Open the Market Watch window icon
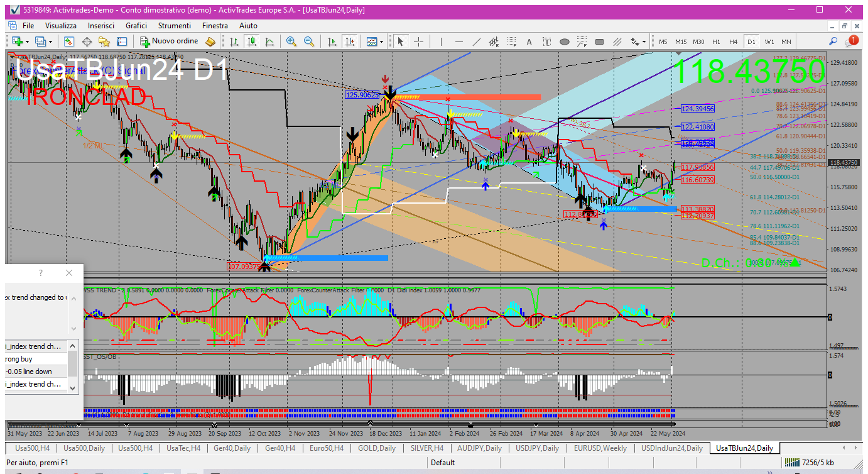The width and height of the screenshot is (868, 474). [x=69, y=41]
